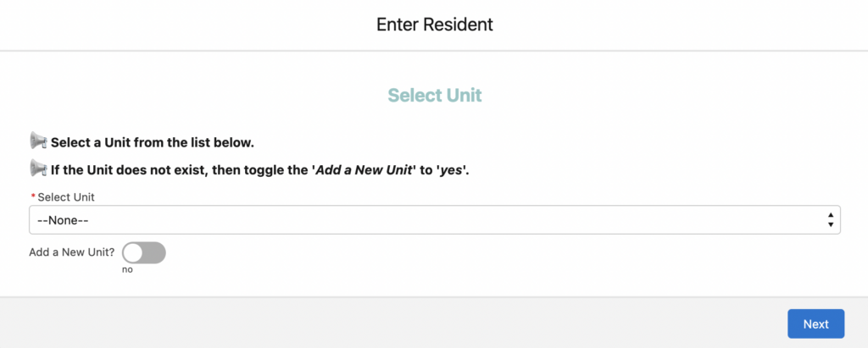Click the 'Enter Resident' header title
The height and width of the screenshot is (348, 868).
click(435, 25)
